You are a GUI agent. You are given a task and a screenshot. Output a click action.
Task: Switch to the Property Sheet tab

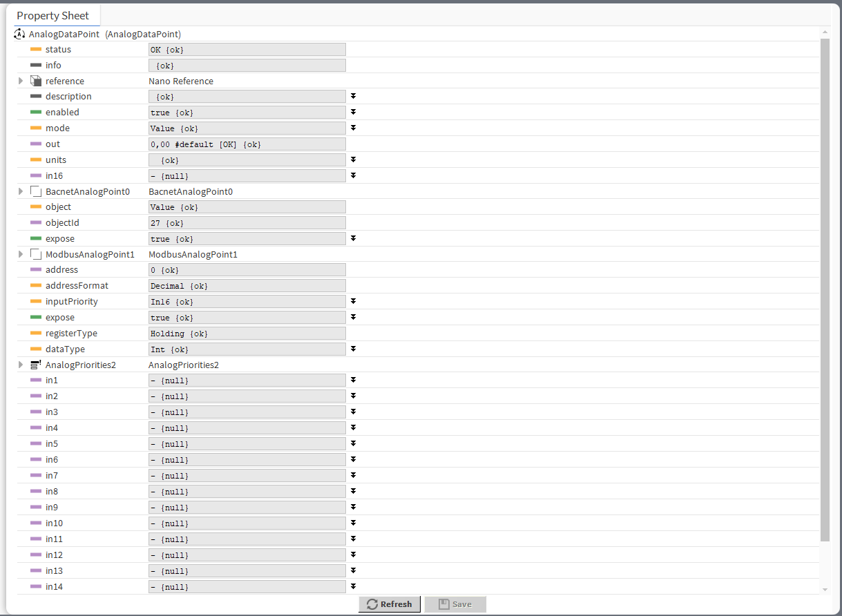[x=55, y=15]
